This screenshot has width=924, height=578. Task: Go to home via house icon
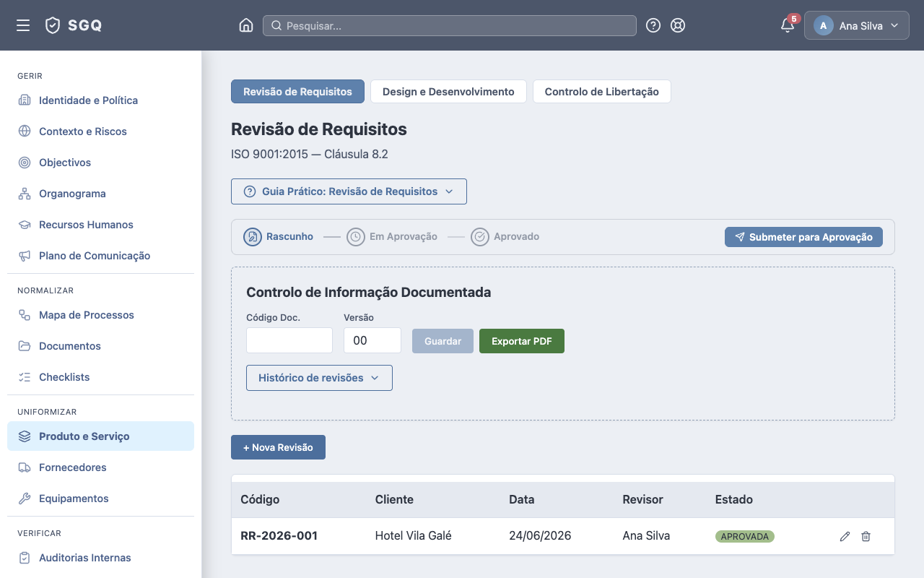point(246,25)
